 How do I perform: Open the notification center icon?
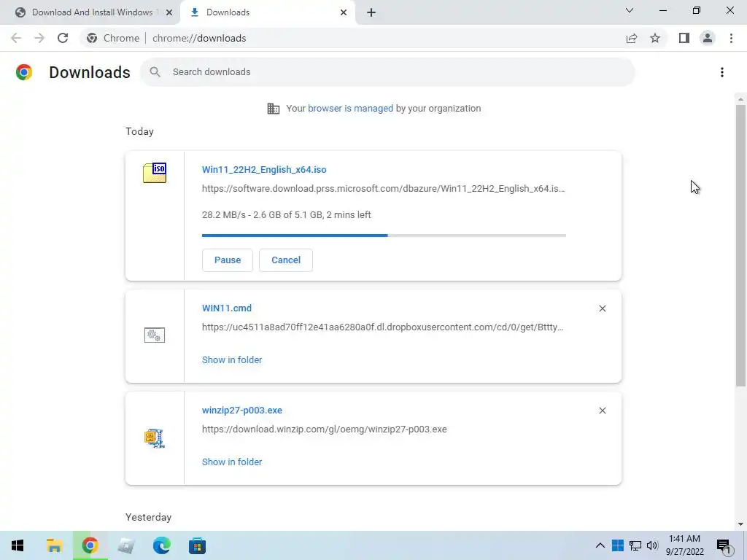click(724, 545)
